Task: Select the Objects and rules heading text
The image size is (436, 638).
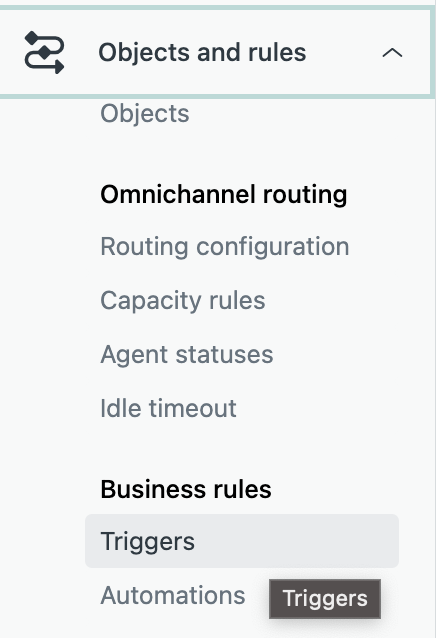Action: tap(202, 52)
